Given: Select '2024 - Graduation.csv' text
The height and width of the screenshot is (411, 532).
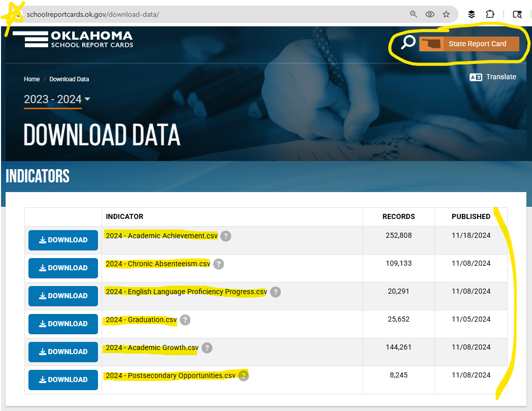Looking at the screenshot, I should coord(141,320).
